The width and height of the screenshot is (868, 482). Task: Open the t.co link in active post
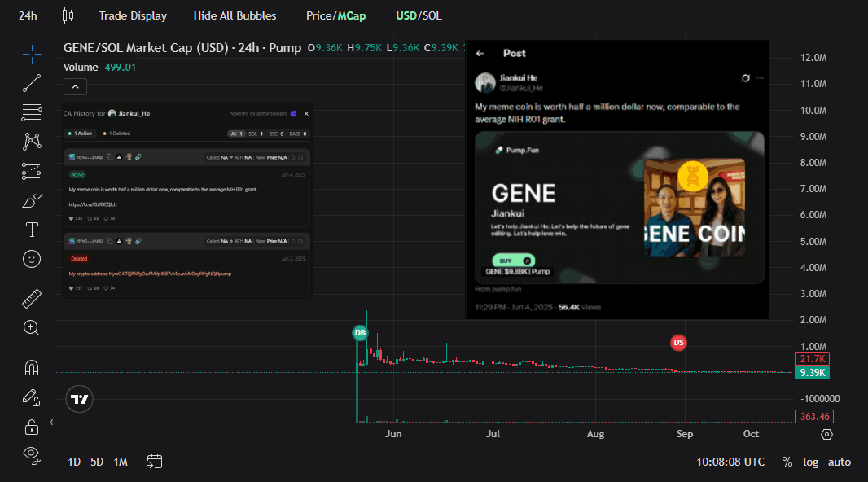pos(93,204)
